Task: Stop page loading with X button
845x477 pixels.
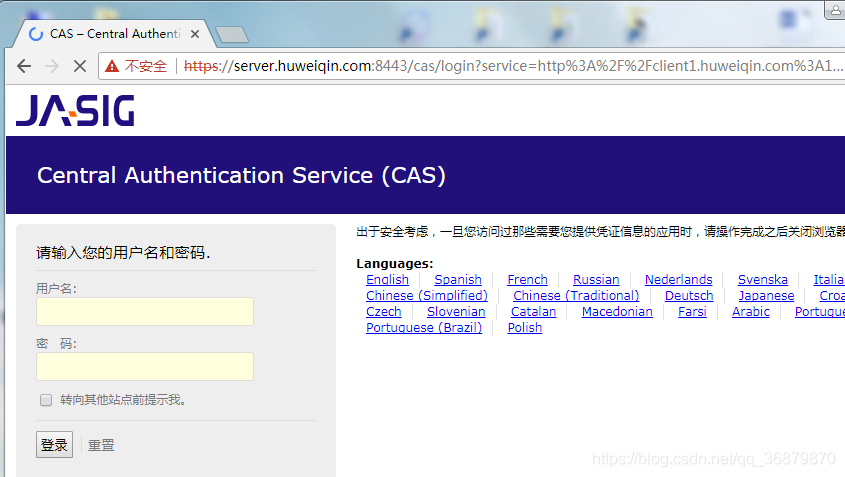Action: pos(80,66)
